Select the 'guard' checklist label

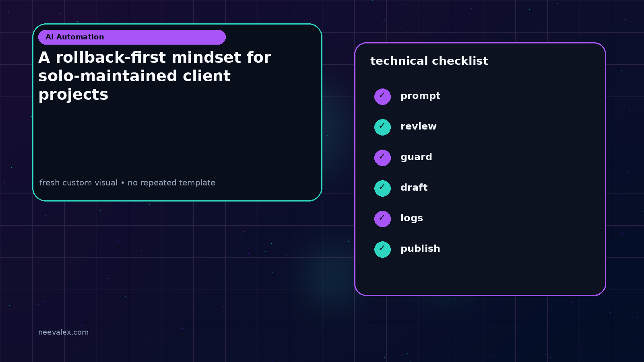click(x=416, y=157)
